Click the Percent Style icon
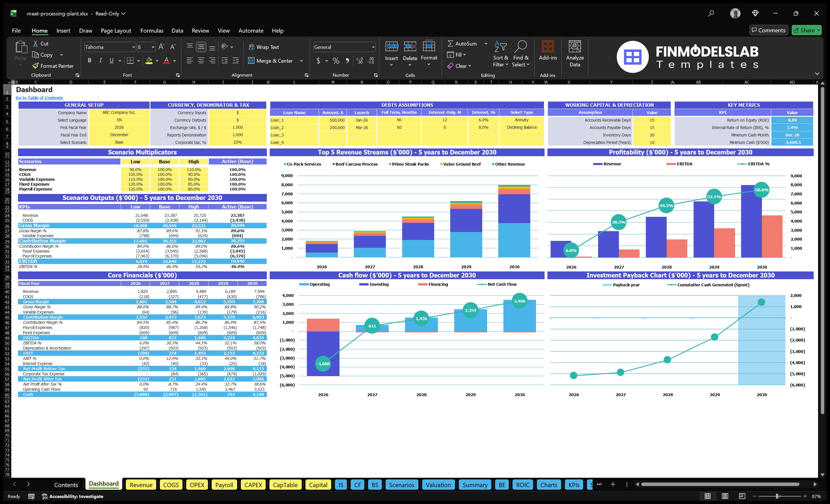The height and width of the screenshot is (504, 830). click(336, 61)
